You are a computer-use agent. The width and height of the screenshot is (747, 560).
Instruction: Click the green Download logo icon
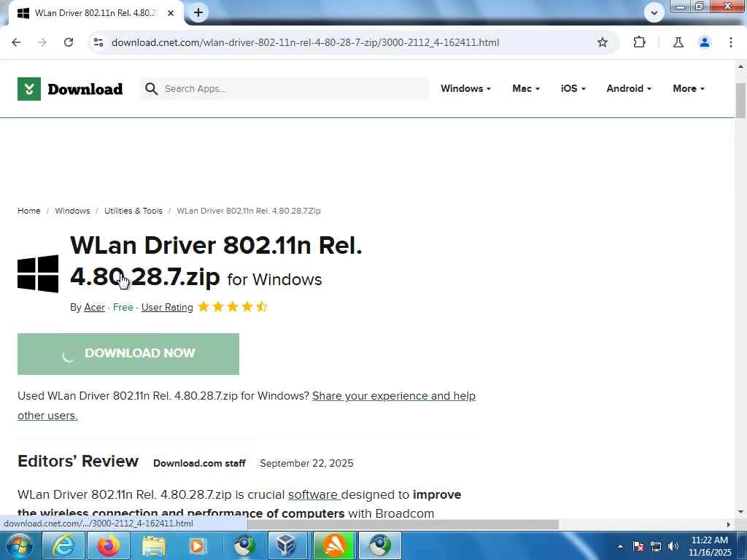(29, 88)
